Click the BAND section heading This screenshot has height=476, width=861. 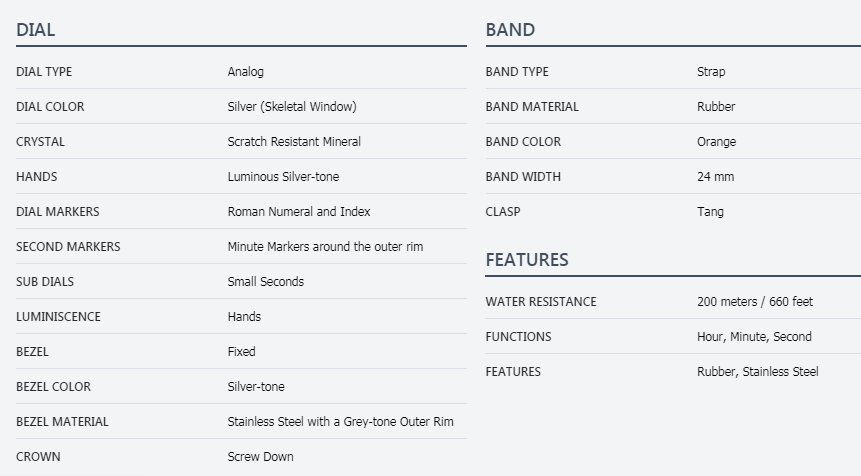click(x=510, y=30)
